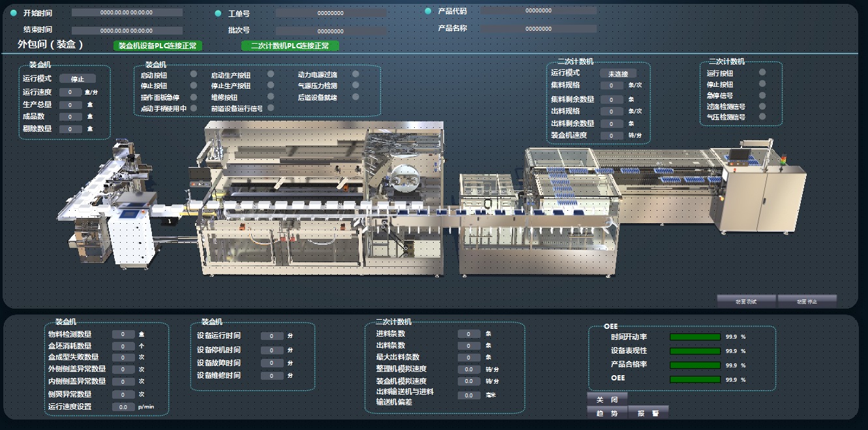Click the 运行按钮 lamp in 二次计数机
The width and height of the screenshot is (868, 430).
(762, 72)
